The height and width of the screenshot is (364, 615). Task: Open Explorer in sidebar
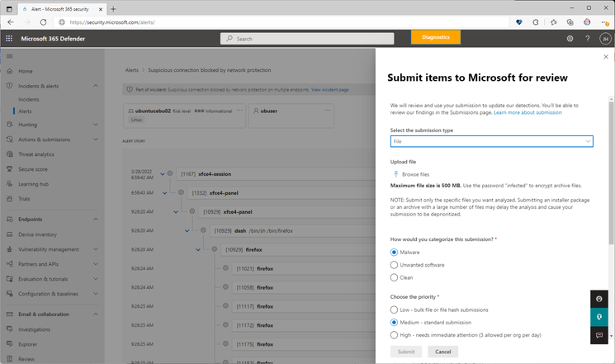tap(27, 344)
